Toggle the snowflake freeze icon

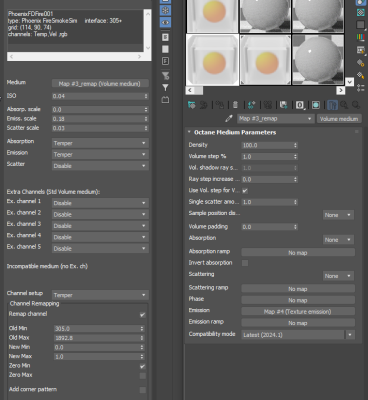[x=165, y=10]
